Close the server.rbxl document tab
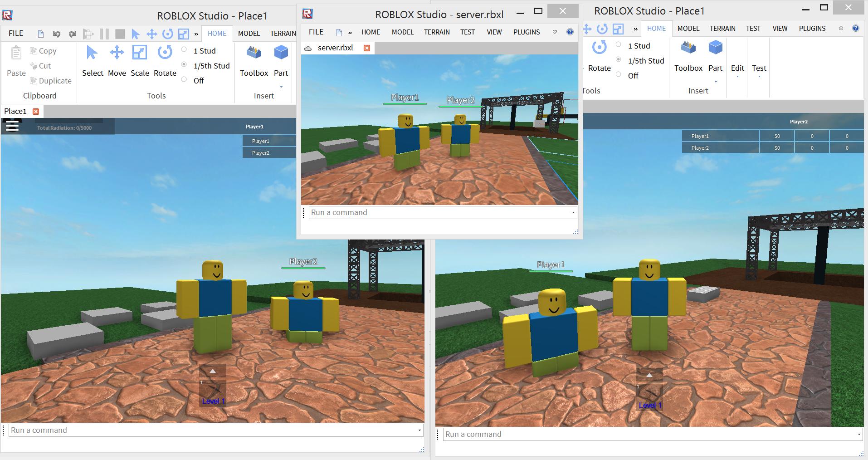 tap(367, 48)
